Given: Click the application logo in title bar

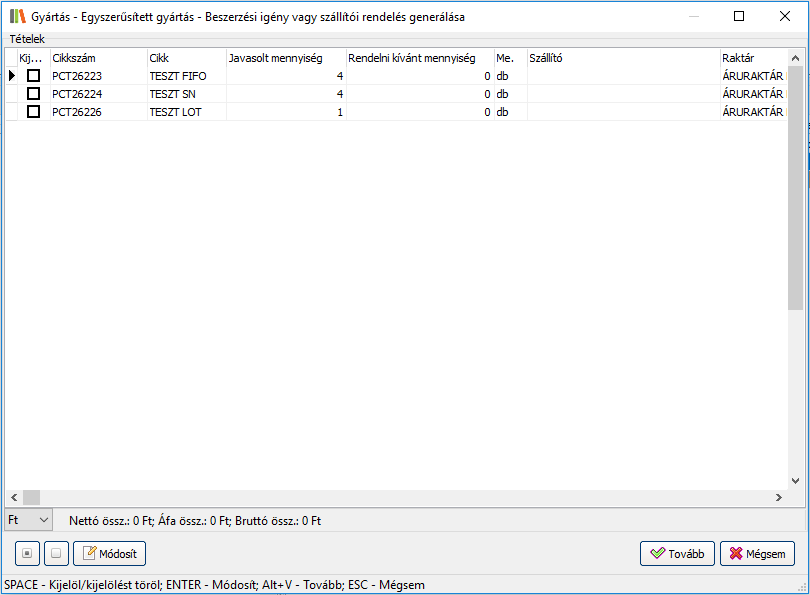Looking at the screenshot, I should point(17,16).
